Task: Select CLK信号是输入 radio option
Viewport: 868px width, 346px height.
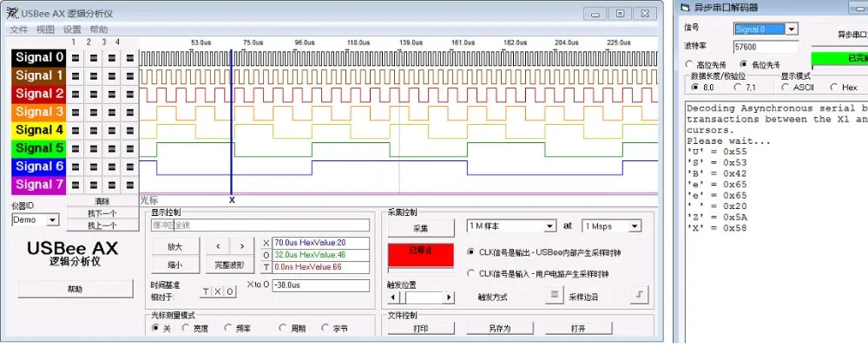Action: 471,274
